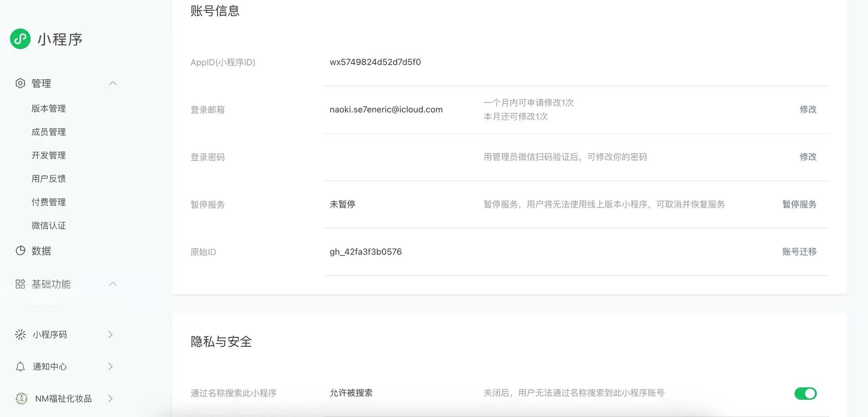Screen dimensions: 868x417
Task: Open NM福祉化妆品 account arrow
Action: [x=110, y=398]
